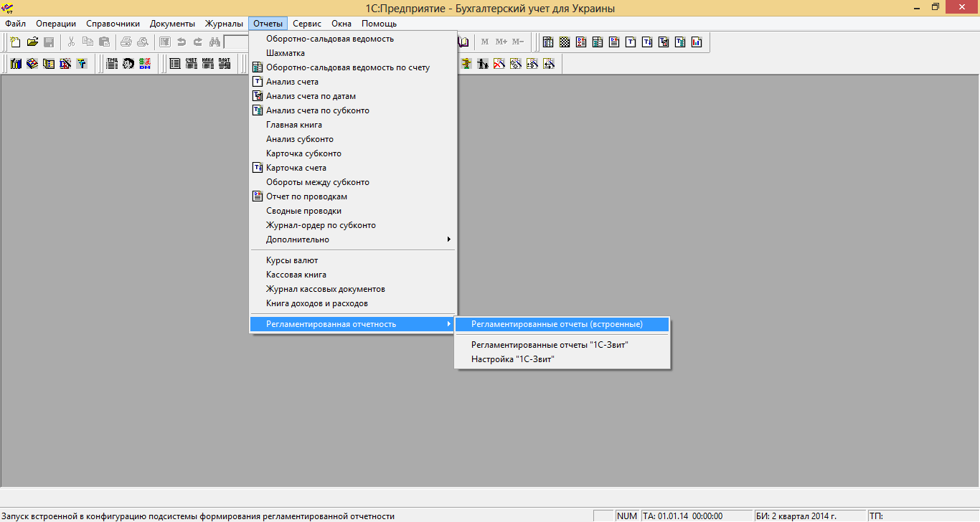The width and height of the screenshot is (980, 522).
Task: Click the search input field in toolbar
Action: tap(236, 42)
